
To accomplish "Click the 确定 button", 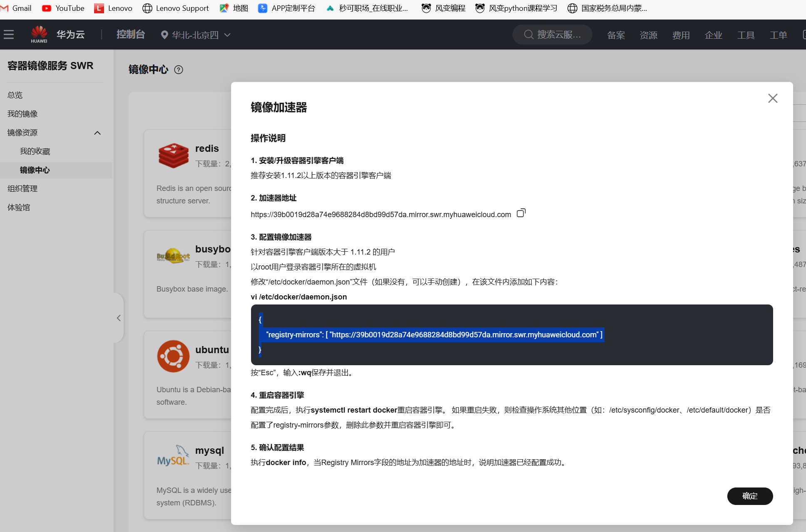I will coord(749,496).
